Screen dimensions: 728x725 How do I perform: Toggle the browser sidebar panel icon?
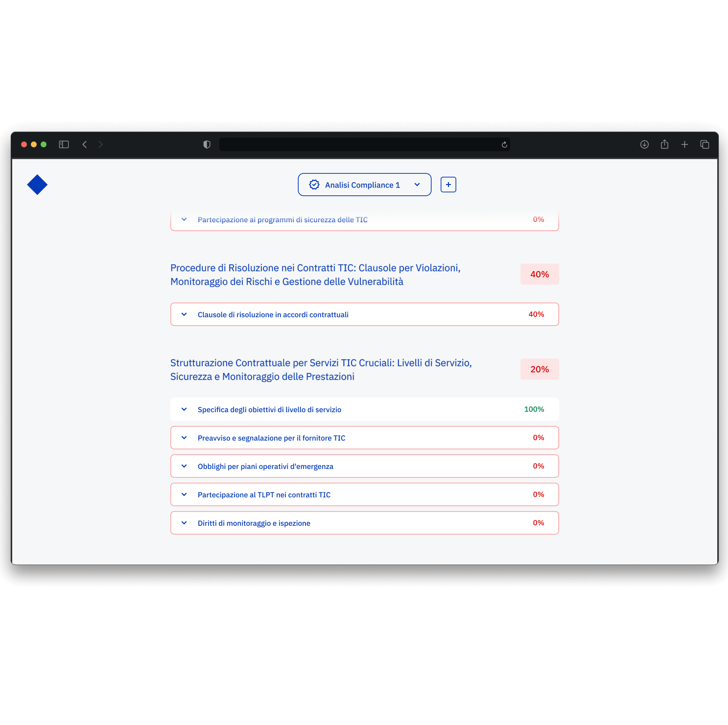click(x=64, y=144)
